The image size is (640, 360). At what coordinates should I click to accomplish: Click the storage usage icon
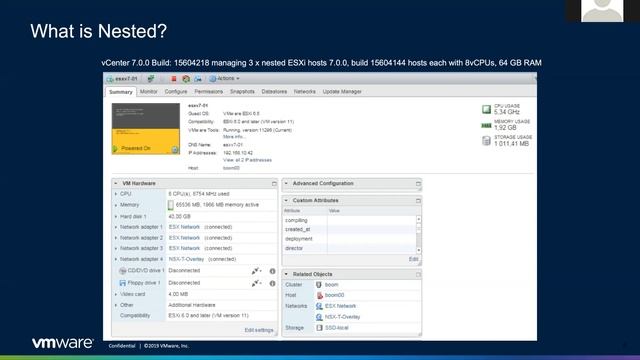click(486, 141)
